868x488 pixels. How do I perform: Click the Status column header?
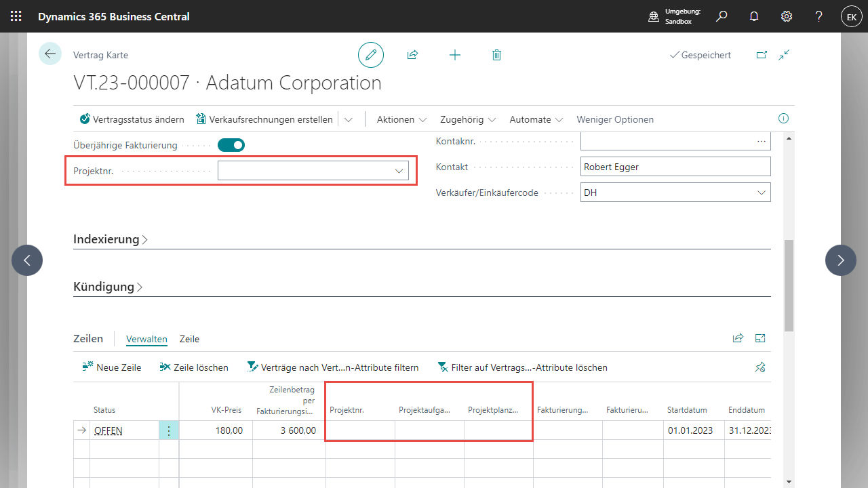coord(104,410)
